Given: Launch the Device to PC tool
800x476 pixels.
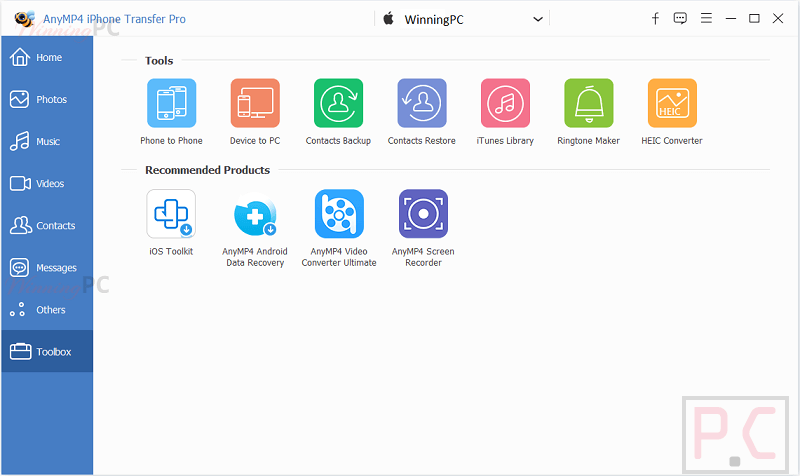Looking at the screenshot, I should [x=255, y=103].
